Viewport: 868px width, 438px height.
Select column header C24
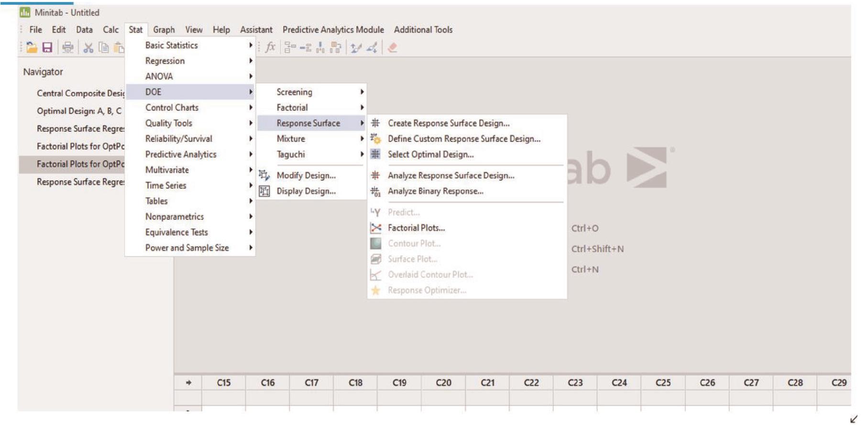click(x=619, y=383)
